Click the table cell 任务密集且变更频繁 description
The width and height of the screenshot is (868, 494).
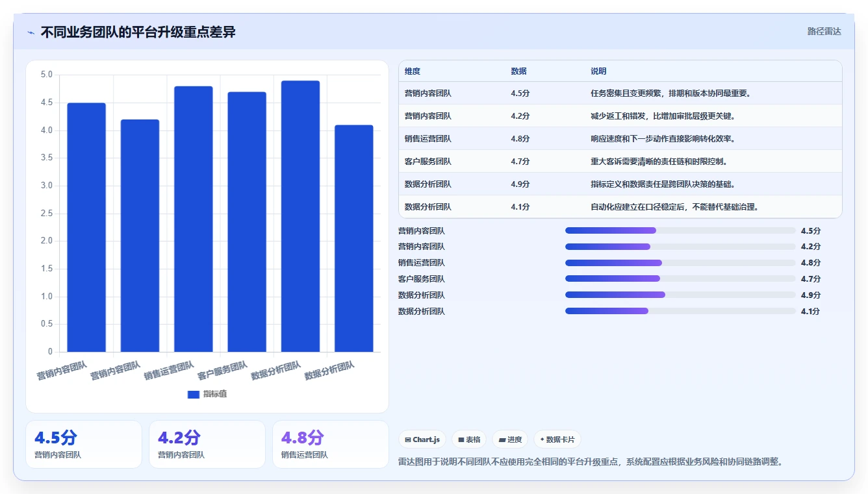click(671, 93)
